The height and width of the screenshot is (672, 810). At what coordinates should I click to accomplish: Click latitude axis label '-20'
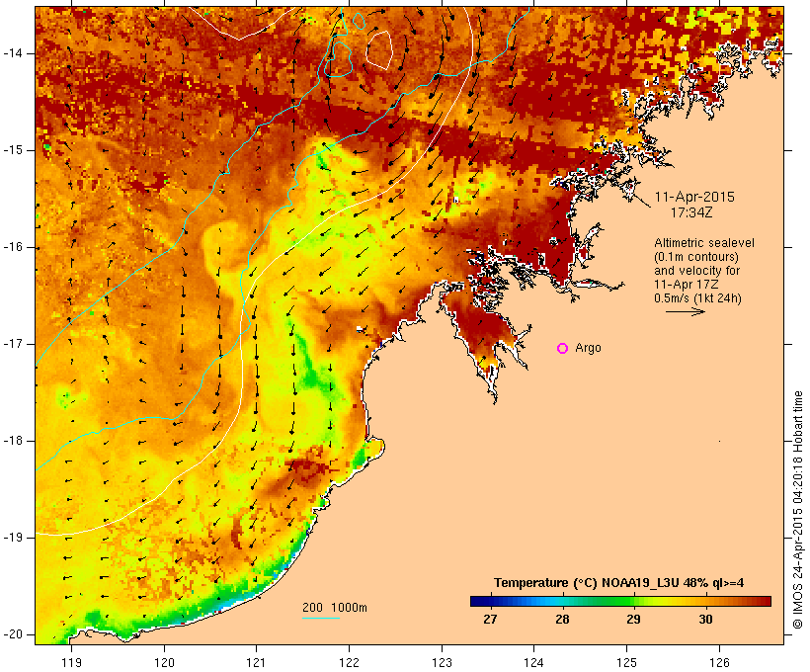click(12, 634)
